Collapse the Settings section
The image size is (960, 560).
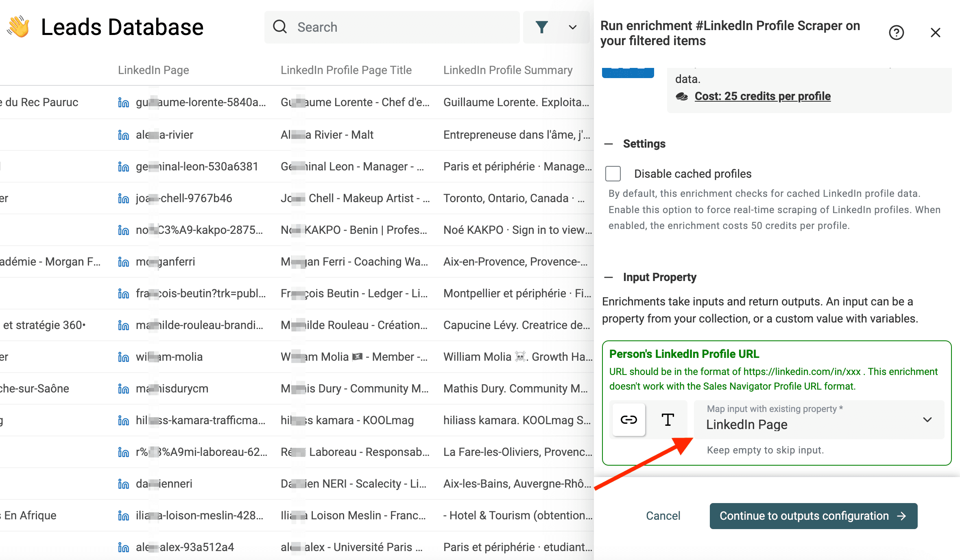point(609,144)
